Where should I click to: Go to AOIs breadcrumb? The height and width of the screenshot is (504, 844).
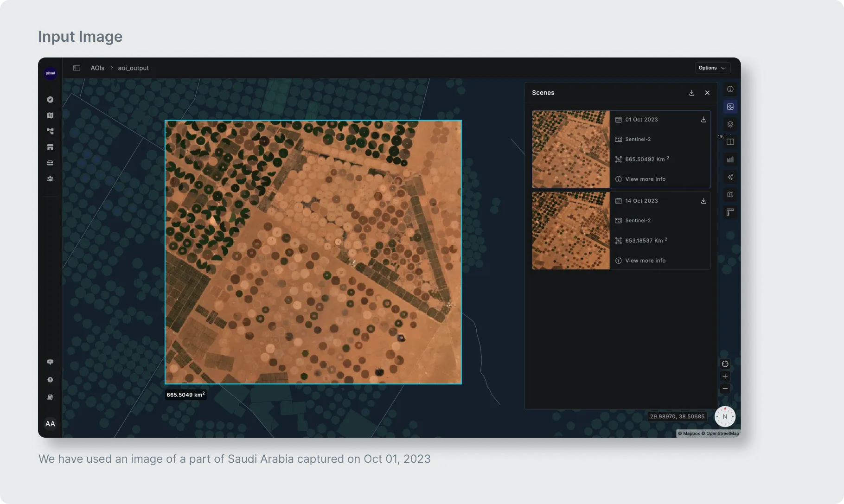(x=97, y=68)
